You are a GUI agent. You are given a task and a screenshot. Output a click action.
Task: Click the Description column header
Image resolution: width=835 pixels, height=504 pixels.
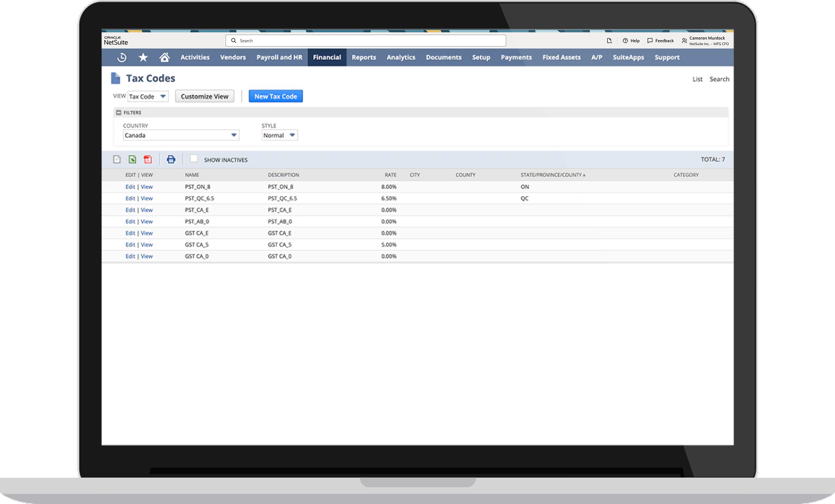pos(283,175)
